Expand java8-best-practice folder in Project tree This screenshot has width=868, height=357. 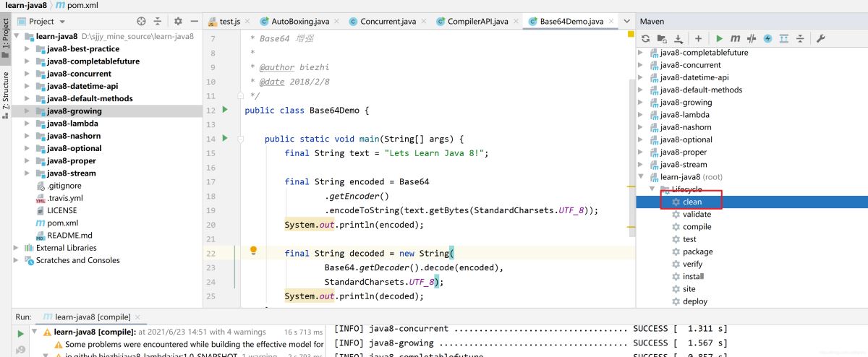pyautogui.click(x=27, y=48)
